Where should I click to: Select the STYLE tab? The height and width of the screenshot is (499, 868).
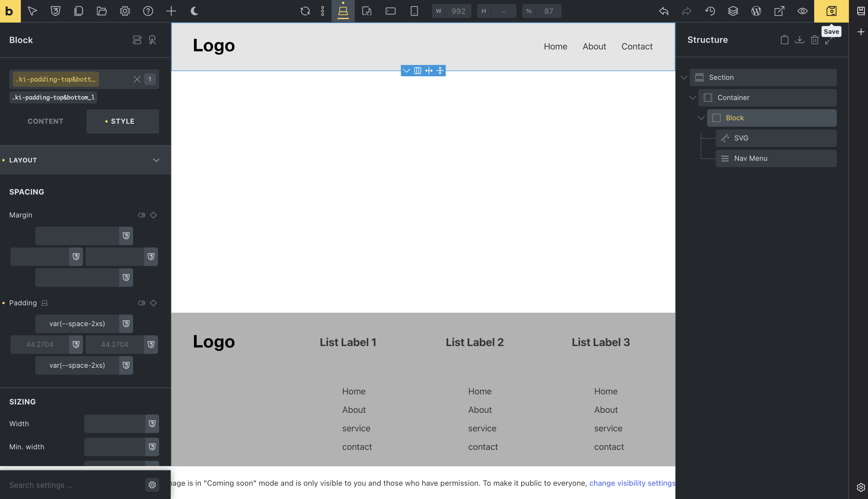(122, 121)
